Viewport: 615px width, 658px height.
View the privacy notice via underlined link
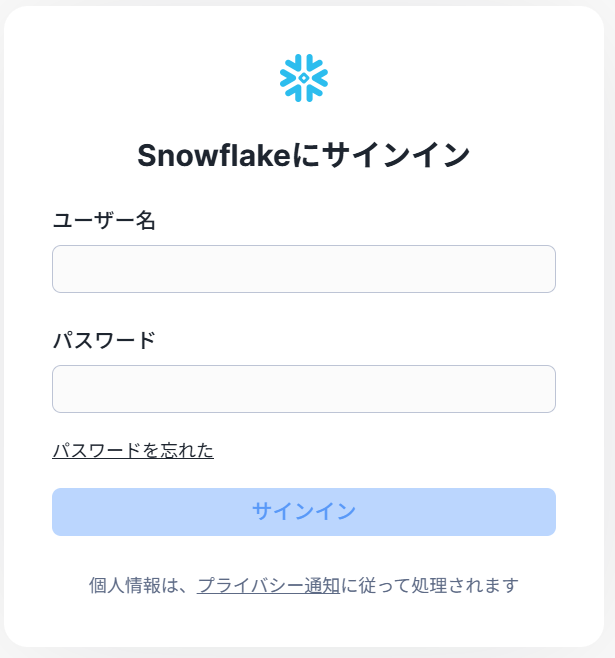click(268, 585)
